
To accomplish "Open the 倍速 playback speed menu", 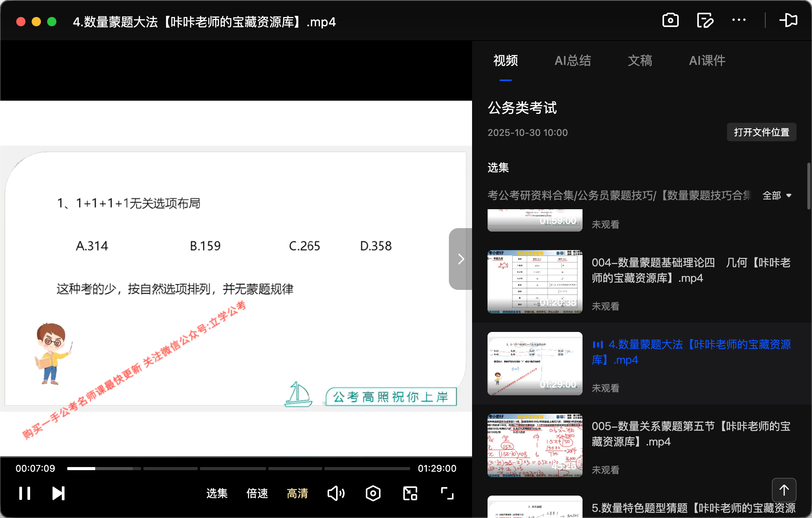I will point(257,493).
